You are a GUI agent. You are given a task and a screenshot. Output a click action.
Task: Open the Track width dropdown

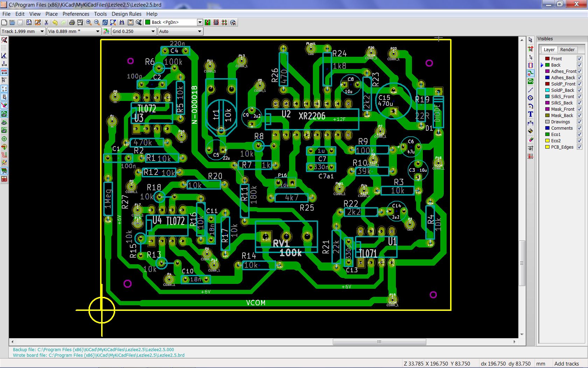click(42, 31)
